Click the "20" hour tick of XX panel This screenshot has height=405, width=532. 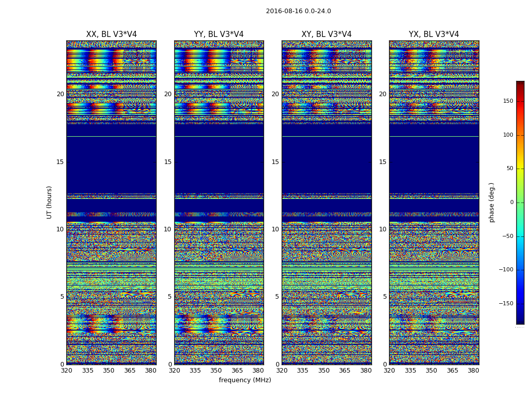pos(60,94)
